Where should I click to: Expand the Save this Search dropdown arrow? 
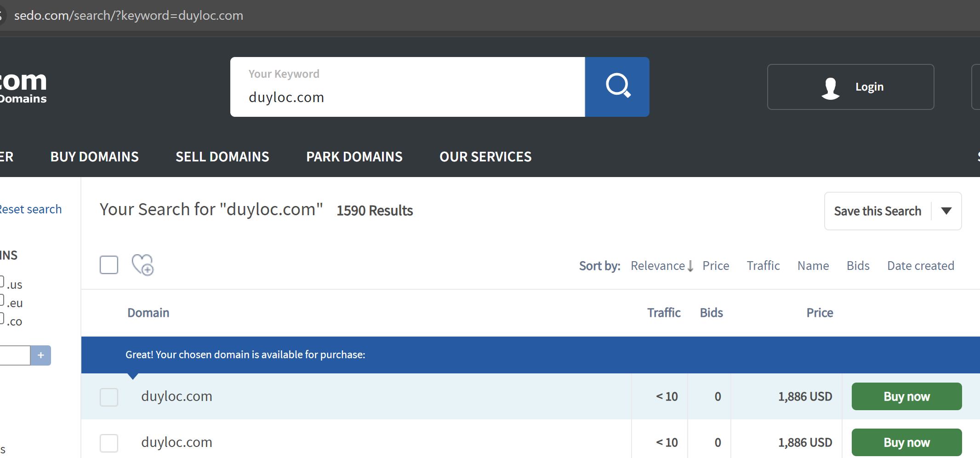[946, 211]
